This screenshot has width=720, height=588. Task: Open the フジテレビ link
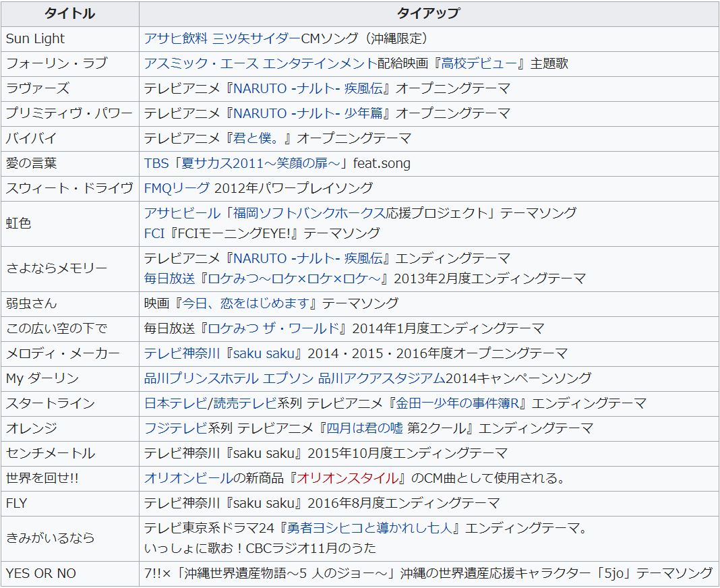click(176, 428)
